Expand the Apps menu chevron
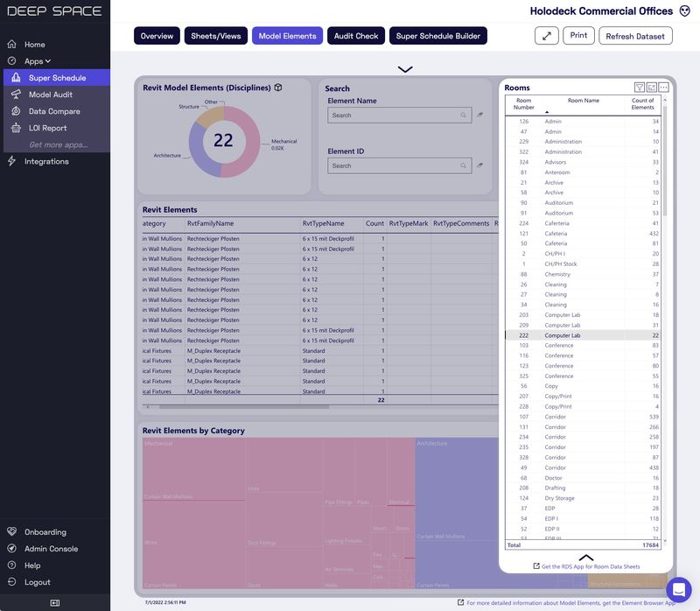Viewport: 700px width, 611px height. 48,60
